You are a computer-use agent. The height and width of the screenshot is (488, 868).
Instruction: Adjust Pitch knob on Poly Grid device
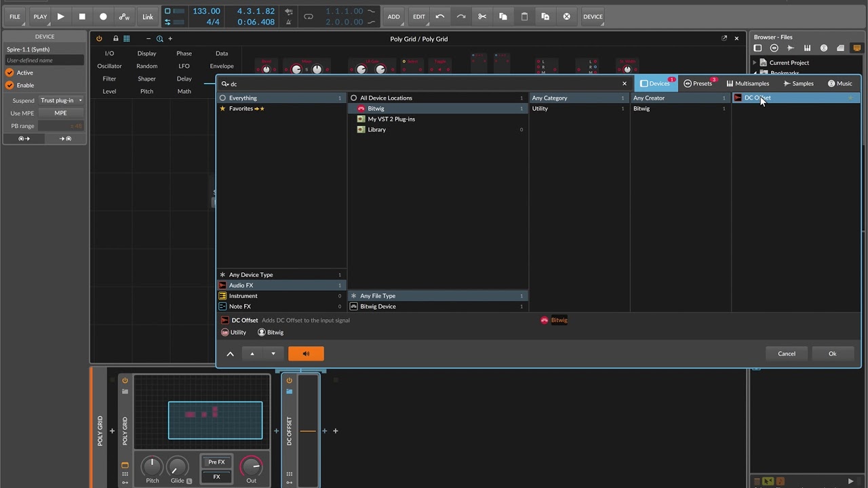pos(152,466)
